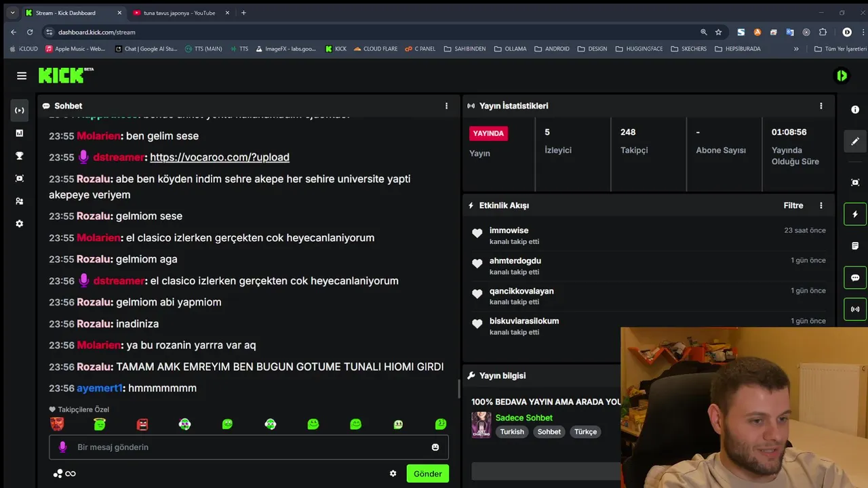Open the trophy achievements icon in left sidebar

coord(19,156)
